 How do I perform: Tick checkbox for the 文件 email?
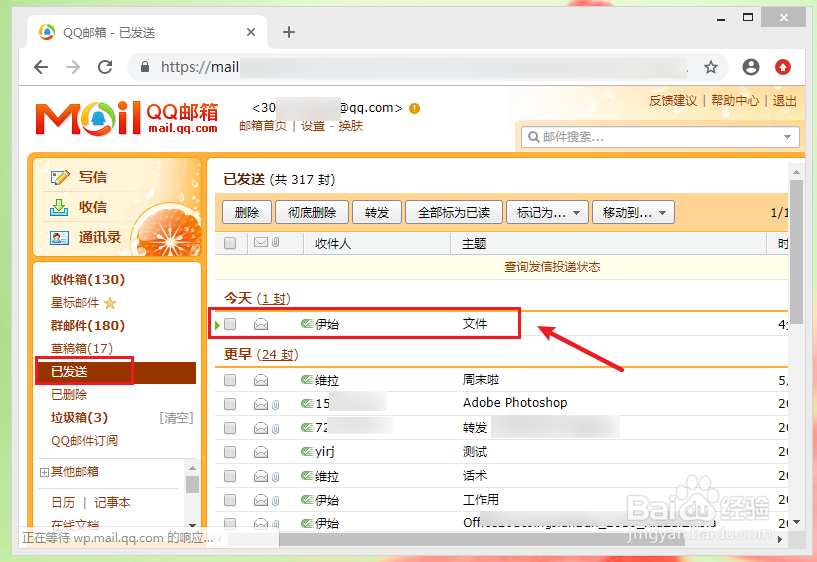[230, 324]
